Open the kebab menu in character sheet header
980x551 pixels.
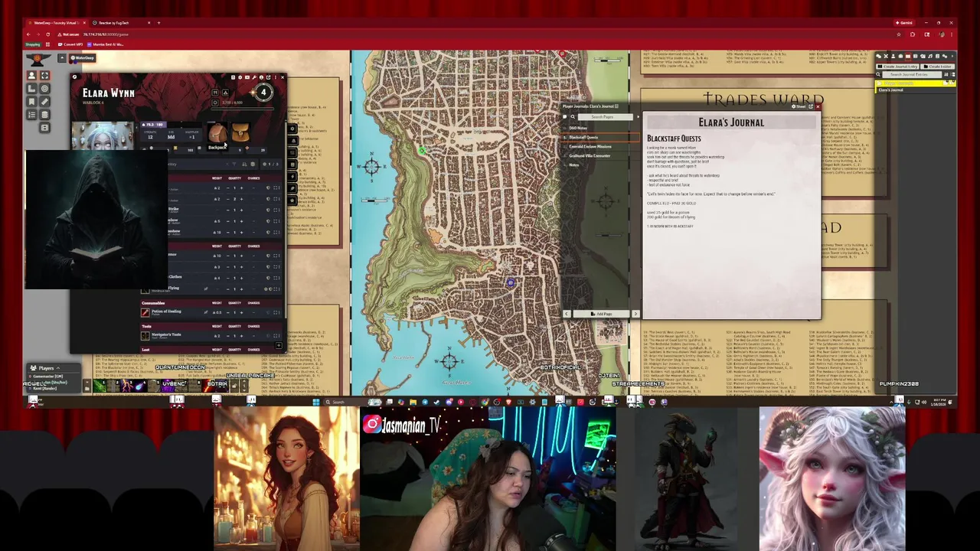pyautogui.click(x=276, y=77)
